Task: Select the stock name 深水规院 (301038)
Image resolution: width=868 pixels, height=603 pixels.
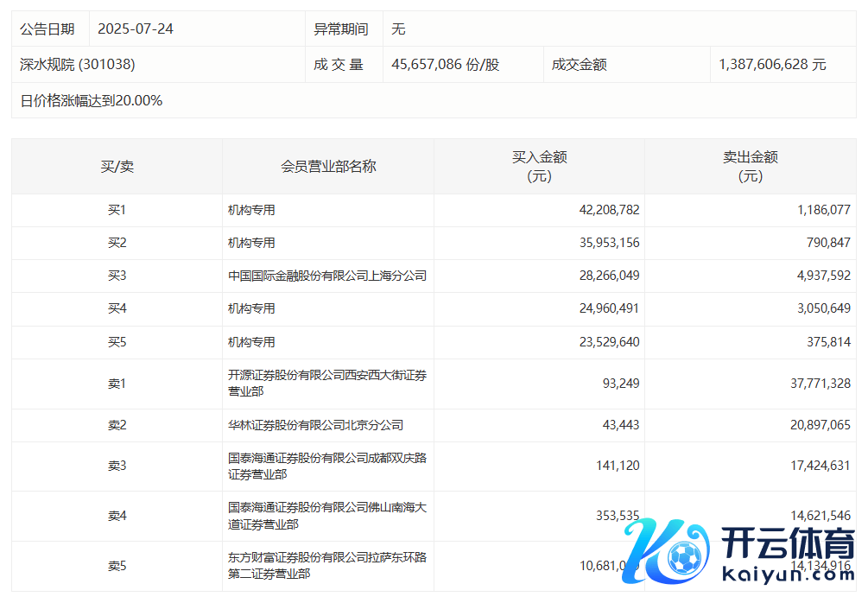Action: (78, 65)
